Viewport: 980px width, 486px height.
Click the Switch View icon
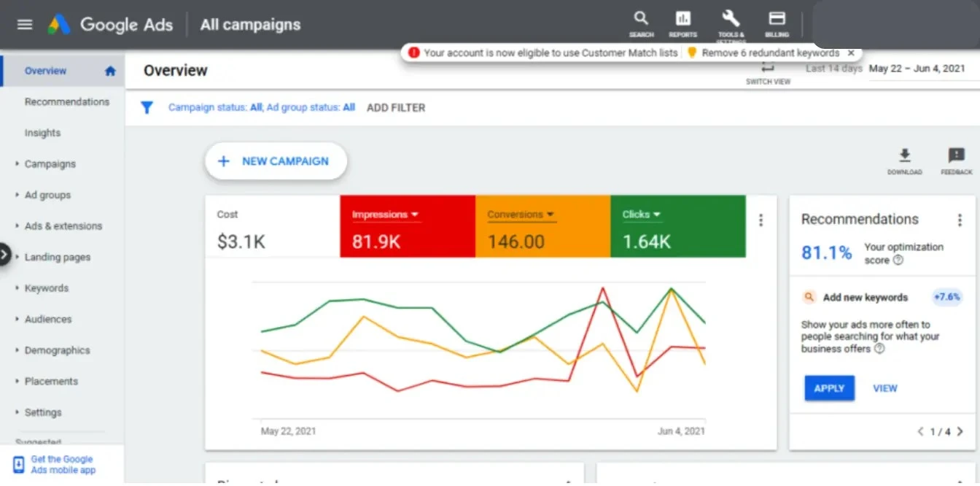(x=768, y=69)
